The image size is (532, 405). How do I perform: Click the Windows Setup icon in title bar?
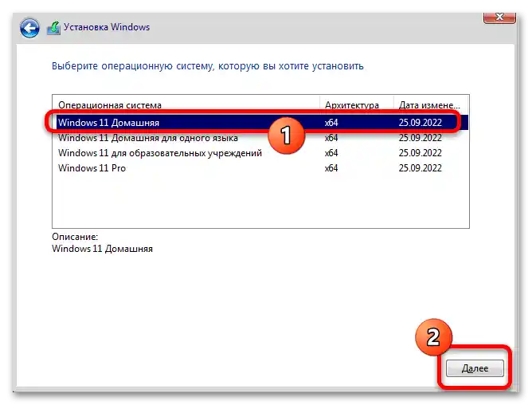coord(53,28)
